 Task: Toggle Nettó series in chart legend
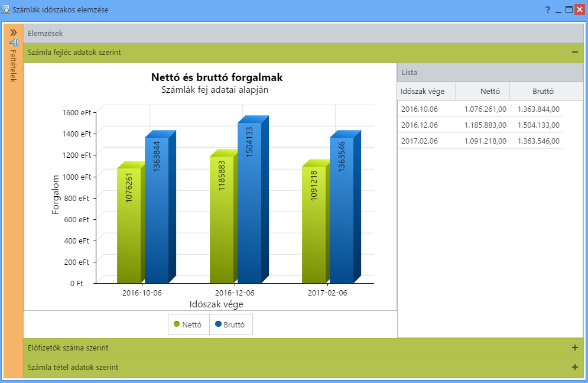[x=189, y=324]
